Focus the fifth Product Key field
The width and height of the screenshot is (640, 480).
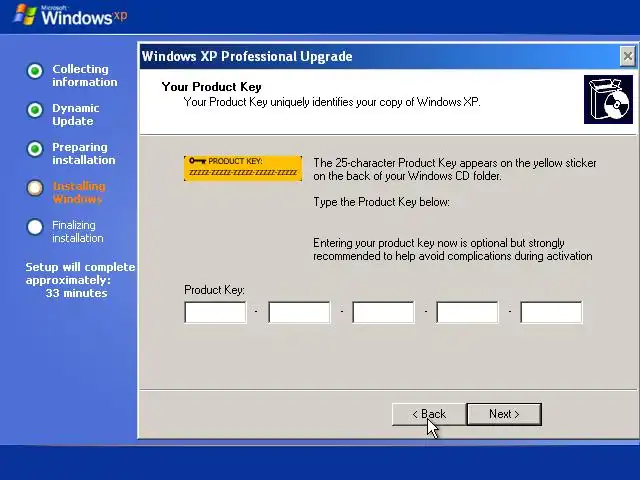pos(551,312)
